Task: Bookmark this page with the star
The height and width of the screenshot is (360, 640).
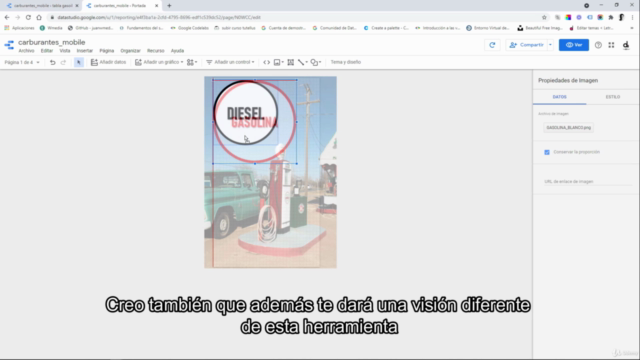Action: coord(544,18)
